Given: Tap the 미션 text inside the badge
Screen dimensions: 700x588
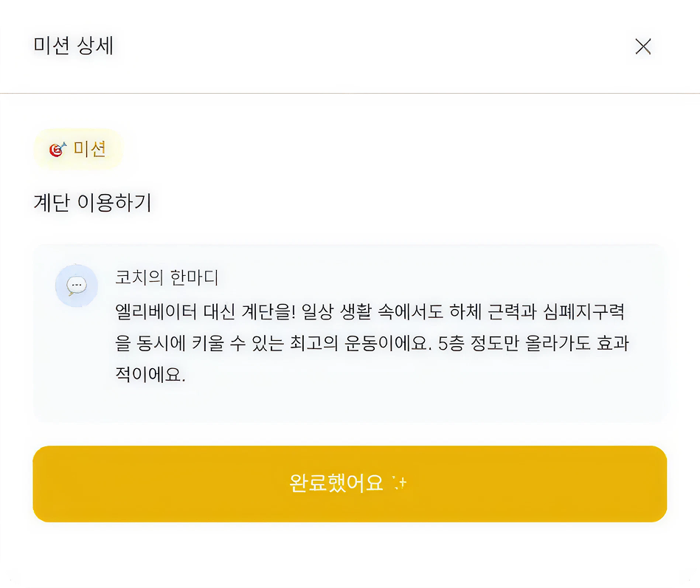Looking at the screenshot, I should point(89,148).
